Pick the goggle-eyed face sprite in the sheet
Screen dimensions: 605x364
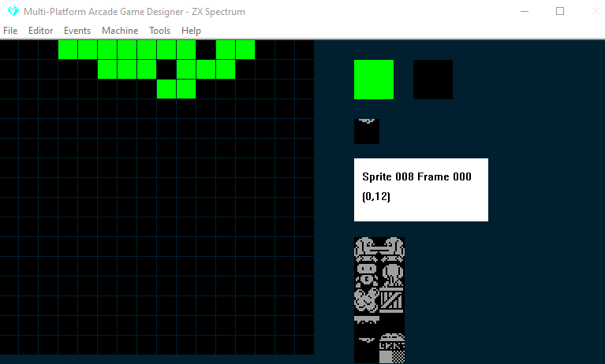[367, 275]
